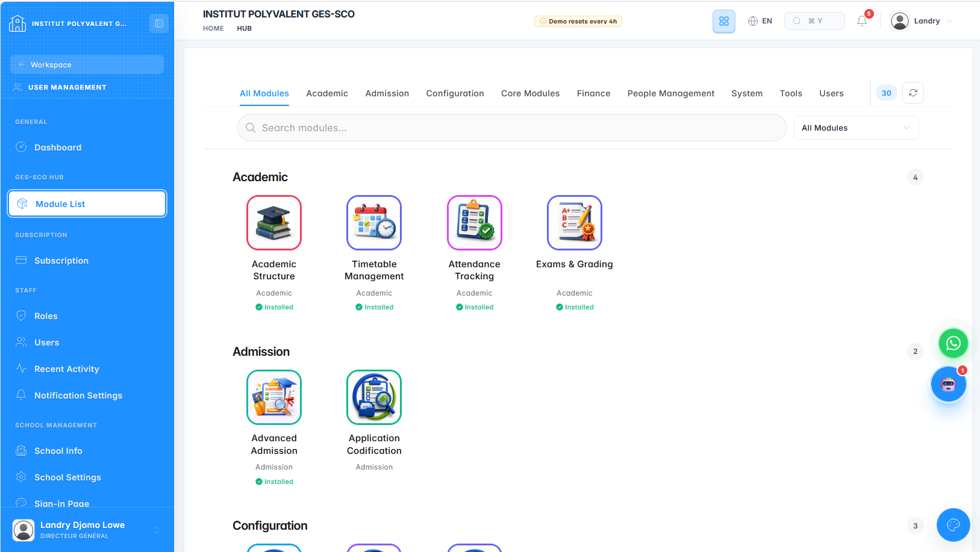Switch to the Tools tab
Screen dimensions: 980x552
coord(791,93)
